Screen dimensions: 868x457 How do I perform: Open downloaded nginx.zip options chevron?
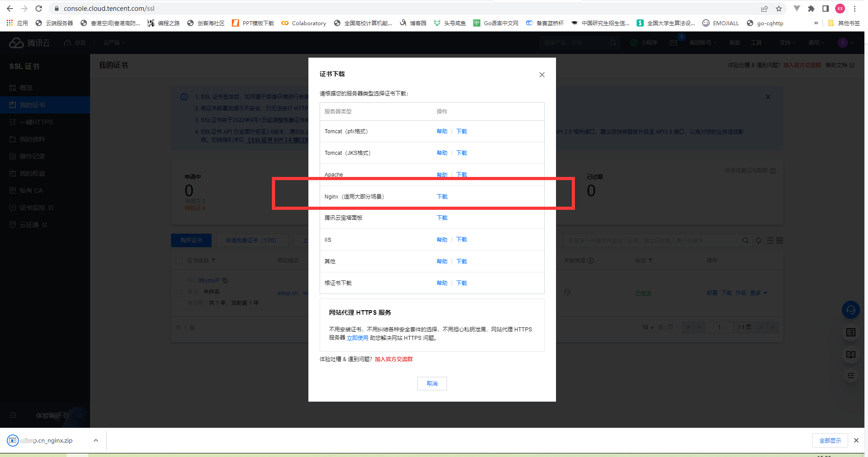96,440
